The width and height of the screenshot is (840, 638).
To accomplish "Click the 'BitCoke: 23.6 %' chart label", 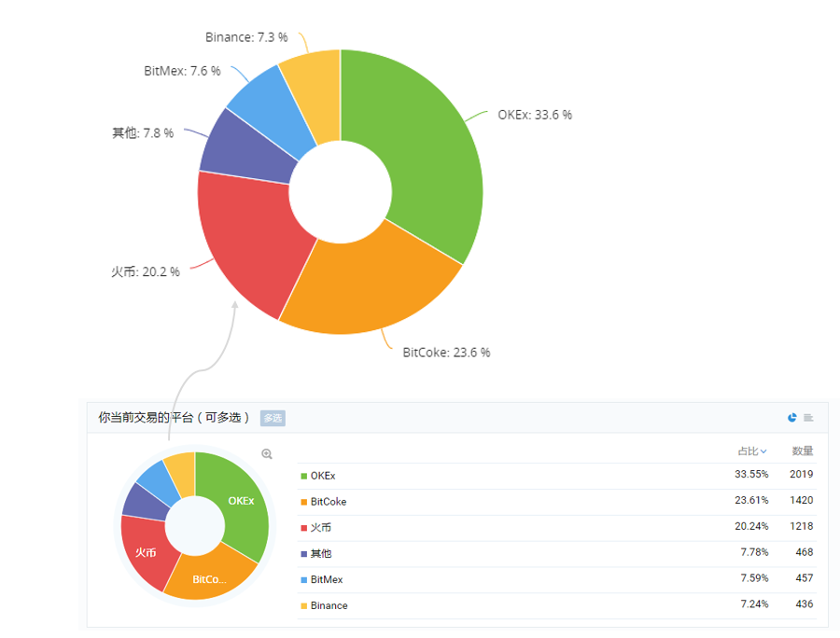I will tap(446, 353).
